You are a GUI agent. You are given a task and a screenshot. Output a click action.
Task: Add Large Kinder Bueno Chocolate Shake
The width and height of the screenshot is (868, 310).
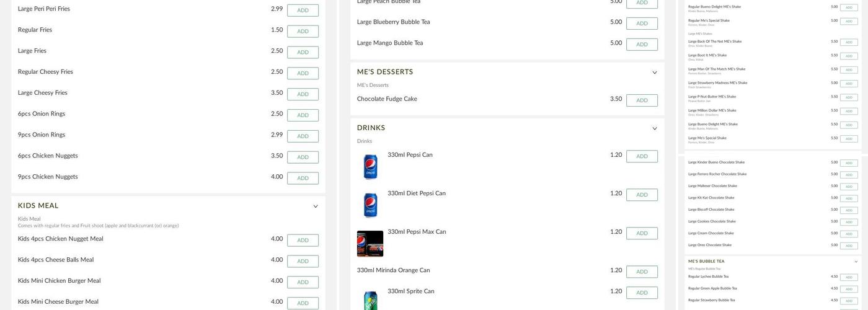849,163
